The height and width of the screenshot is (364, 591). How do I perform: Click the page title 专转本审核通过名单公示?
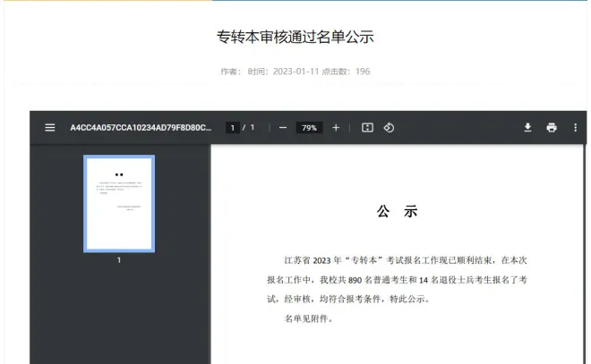(295, 37)
